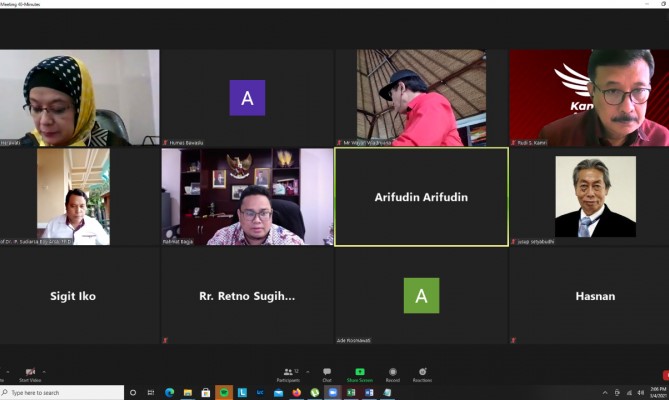Click the green avatar of Ade Rosmawati
This screenshot has height=400, width=669.
point(421,296)
